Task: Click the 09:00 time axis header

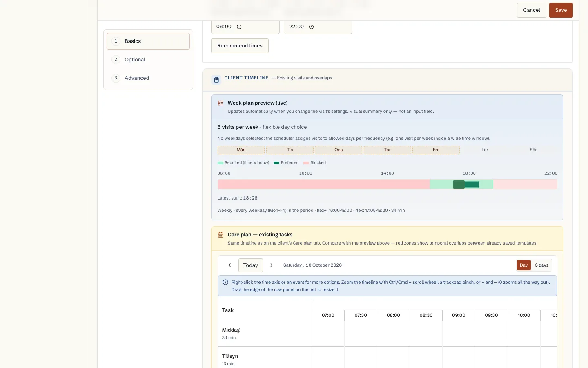Action: pyautogui.click(x=459, y=316)
